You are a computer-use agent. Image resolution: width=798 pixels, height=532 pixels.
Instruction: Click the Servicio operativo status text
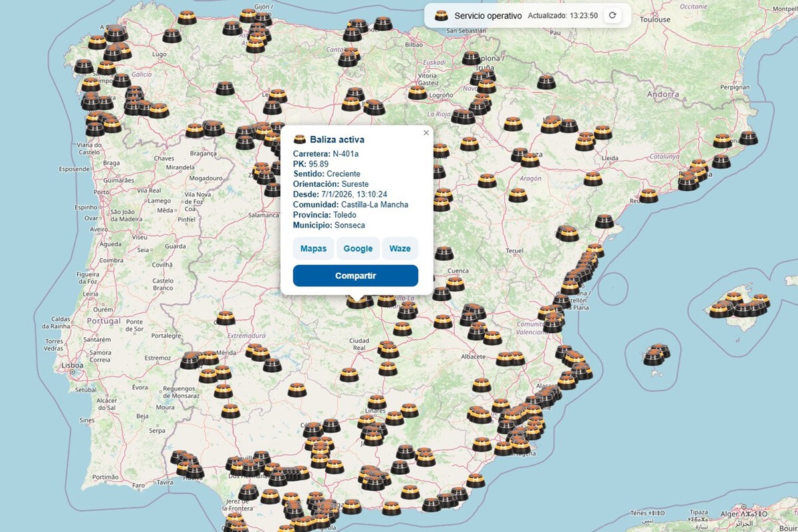(x=488, y=15)
